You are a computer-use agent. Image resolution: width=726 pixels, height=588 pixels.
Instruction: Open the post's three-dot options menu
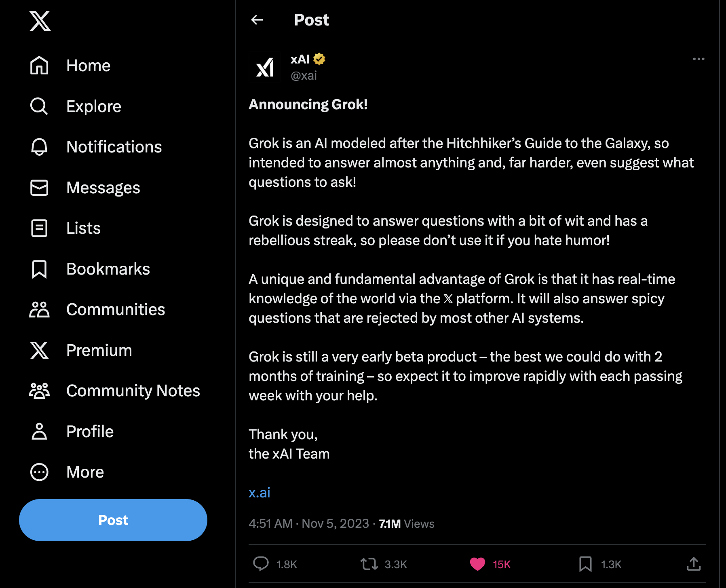[x=699, y=59]
